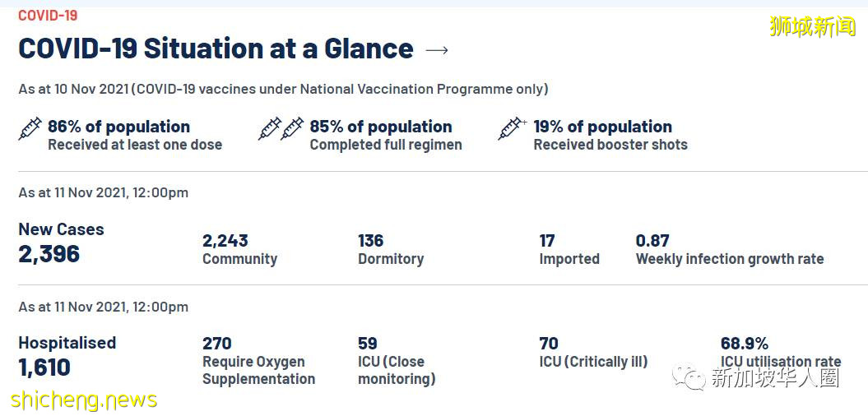Image resolution: width=868 pixels, height=416 pixels.
Task: Click the WeChat logo icon in watermark
Action: pyautogui.click(x=689, y=377)
